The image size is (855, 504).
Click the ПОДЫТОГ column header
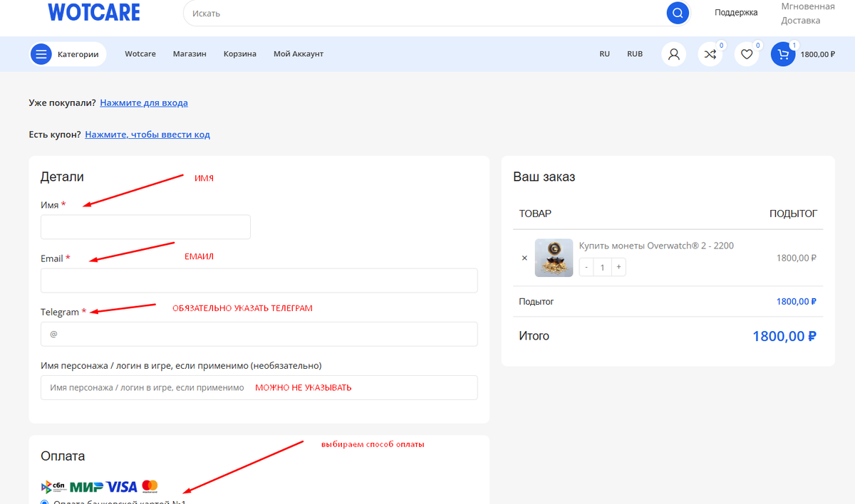pyautogui.click(x=793, y=214)
